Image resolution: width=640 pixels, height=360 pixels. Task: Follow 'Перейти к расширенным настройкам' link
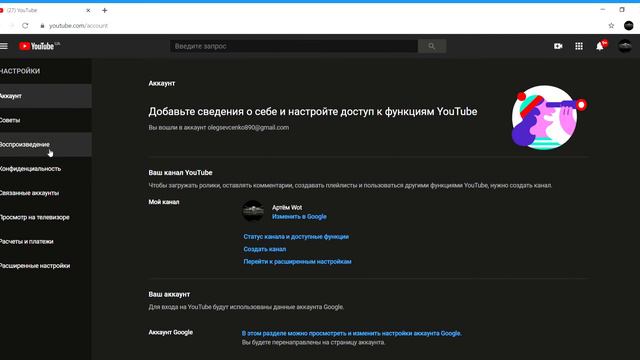297,262
